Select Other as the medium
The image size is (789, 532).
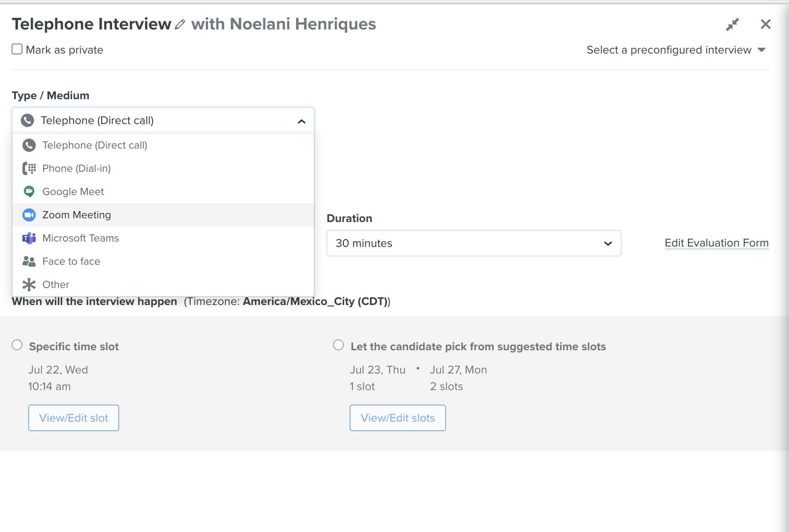[163, 285]
